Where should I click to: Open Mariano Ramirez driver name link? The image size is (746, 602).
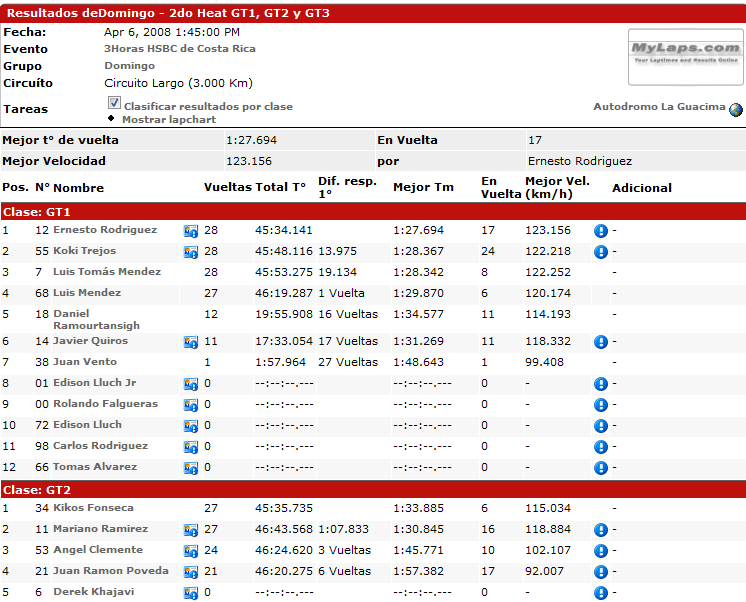100,529
